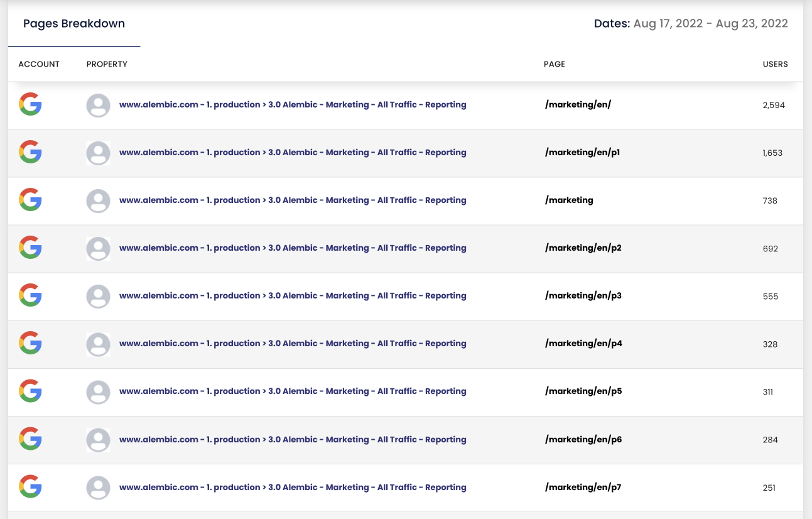Screen dimensions: 812x519
Task: Click the Google icon in /marketing/en/ row
Action: pos(30,104)
